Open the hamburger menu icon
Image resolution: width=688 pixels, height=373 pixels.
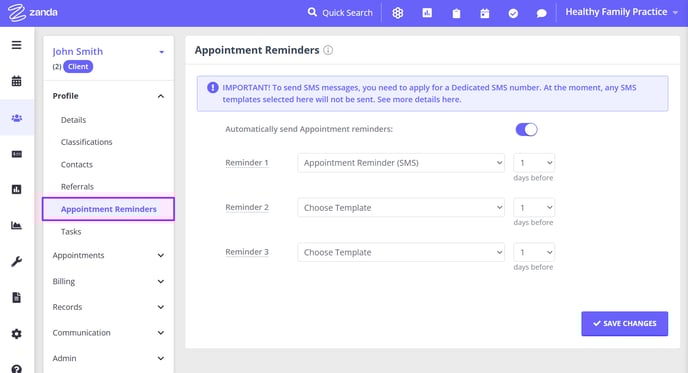coord(16,45)
